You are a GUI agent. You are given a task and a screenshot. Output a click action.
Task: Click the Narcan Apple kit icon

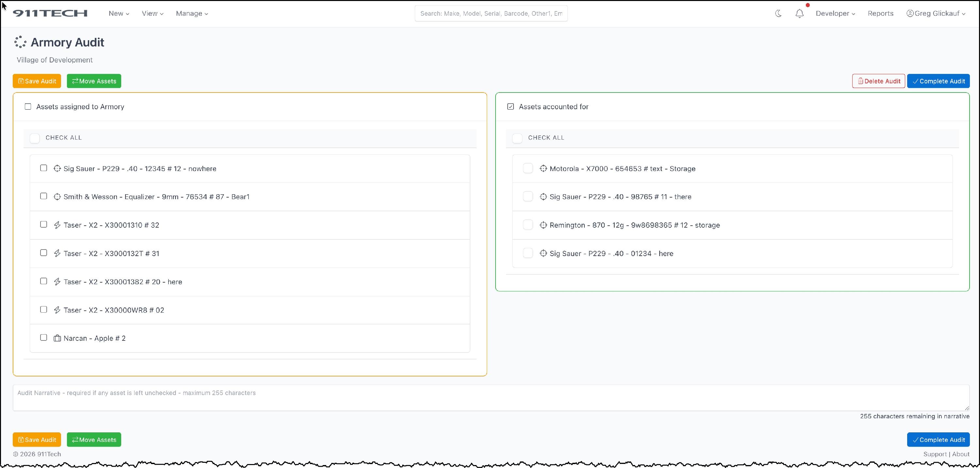point(57,338)
